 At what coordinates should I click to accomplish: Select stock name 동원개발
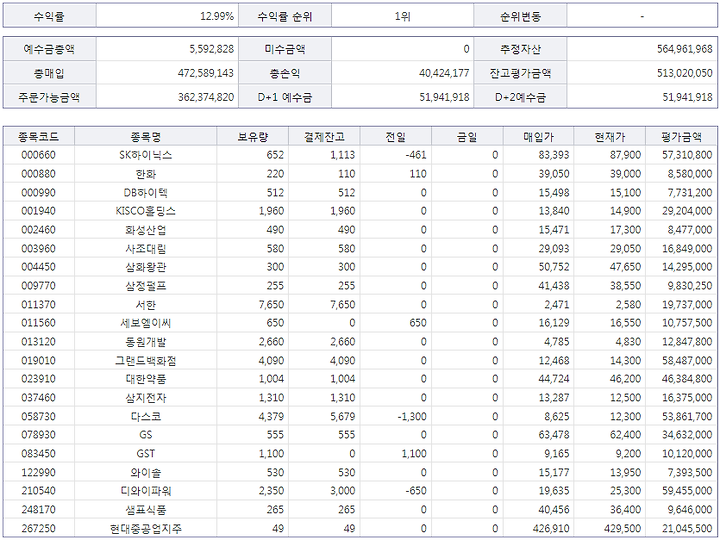(146, 342)
